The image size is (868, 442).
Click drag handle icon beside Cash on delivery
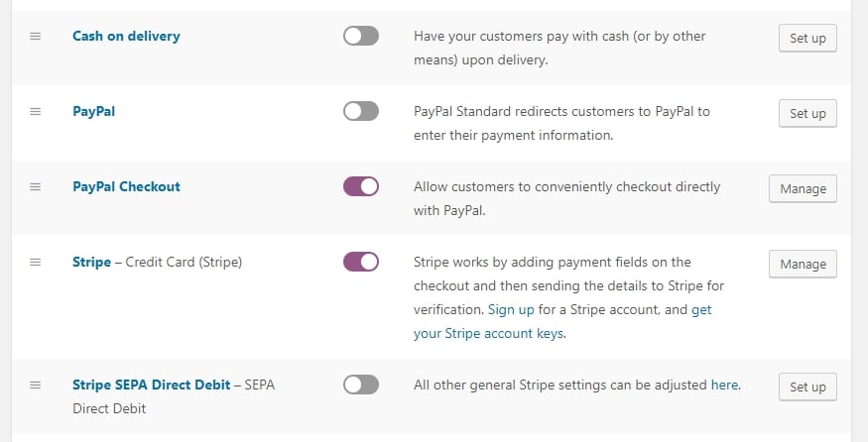pyautogui.click(x=36, y=37)
